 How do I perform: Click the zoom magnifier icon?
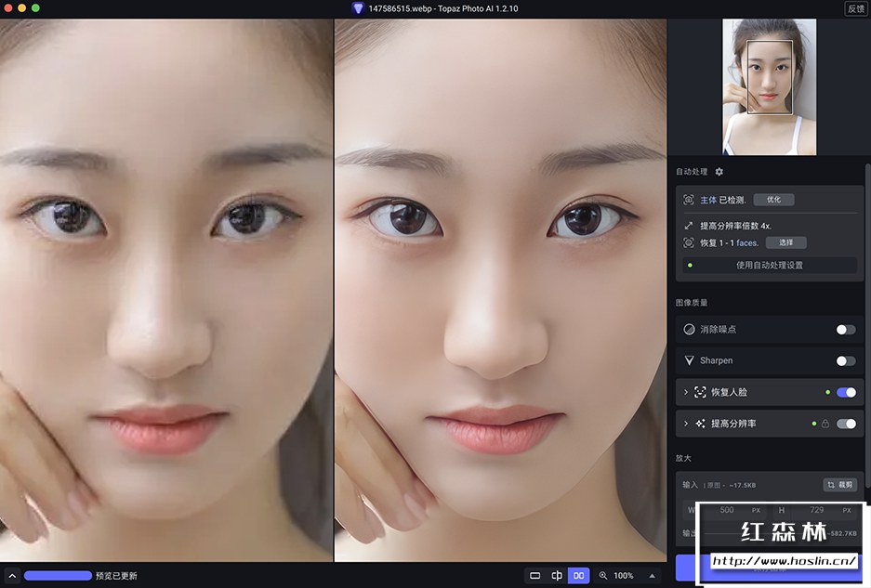point(602,576)
